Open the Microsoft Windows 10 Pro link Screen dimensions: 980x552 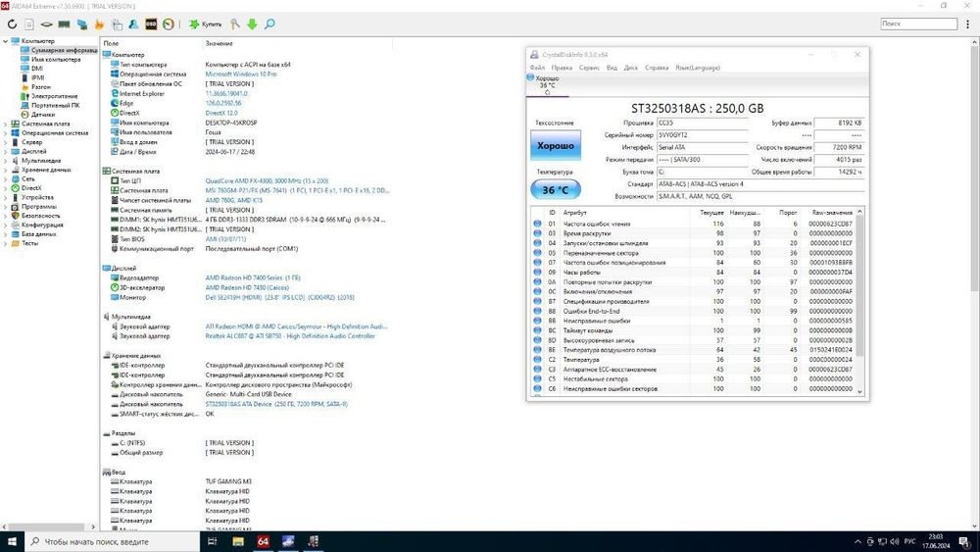241,74
